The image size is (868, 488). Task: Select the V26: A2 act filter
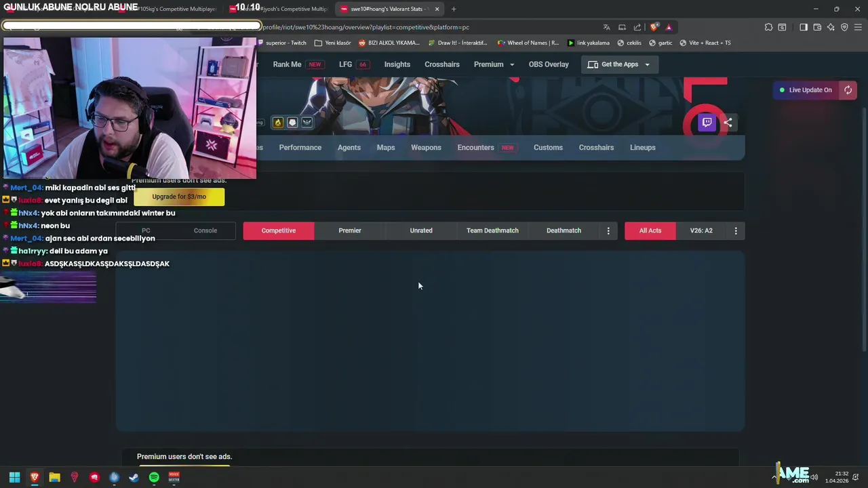coord(701,230)
